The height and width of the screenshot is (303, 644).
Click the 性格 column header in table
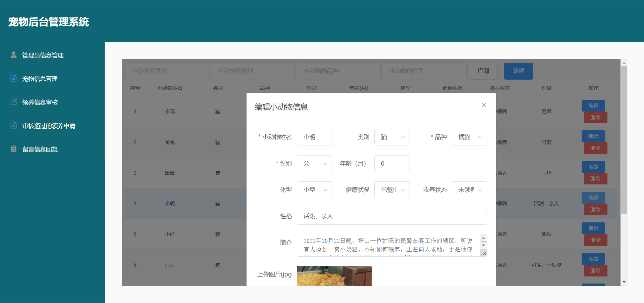click(546, 88)
